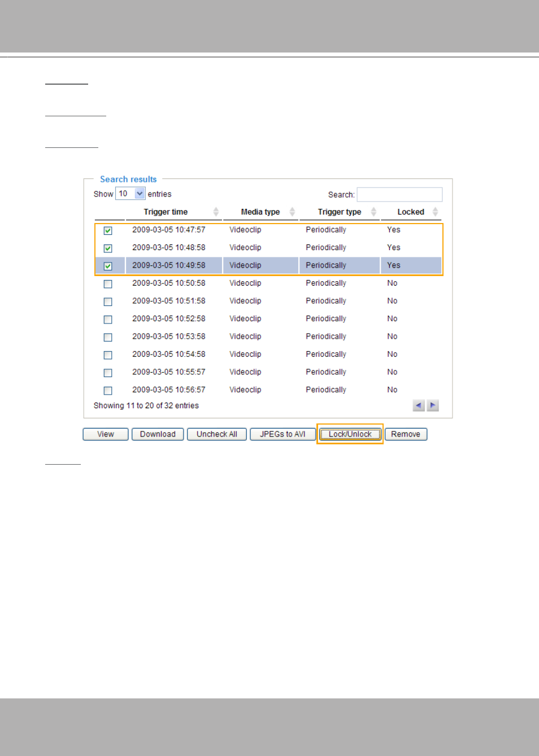Image resolution: width=539 pixels, height=756 pixels.
Task: Click the Search input field
Action: pyautogui.click(x=399, y=195)
